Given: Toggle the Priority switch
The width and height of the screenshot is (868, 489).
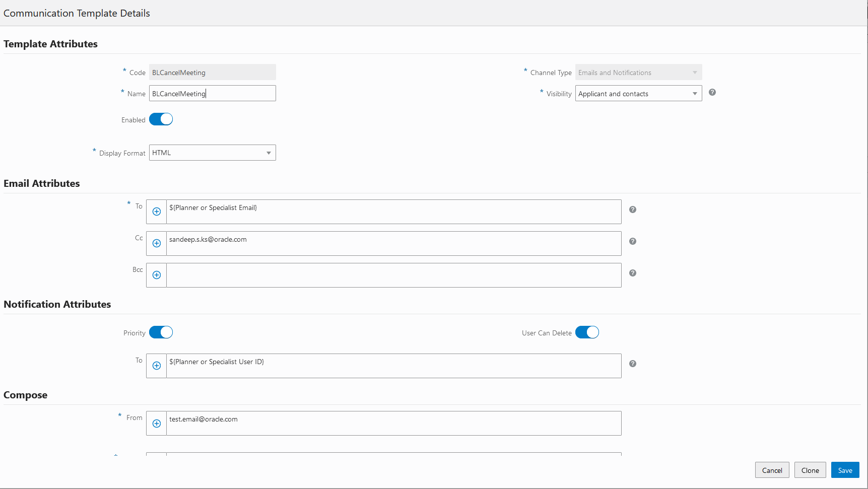Looking at the screenshot, I should [x=161, y=332].
